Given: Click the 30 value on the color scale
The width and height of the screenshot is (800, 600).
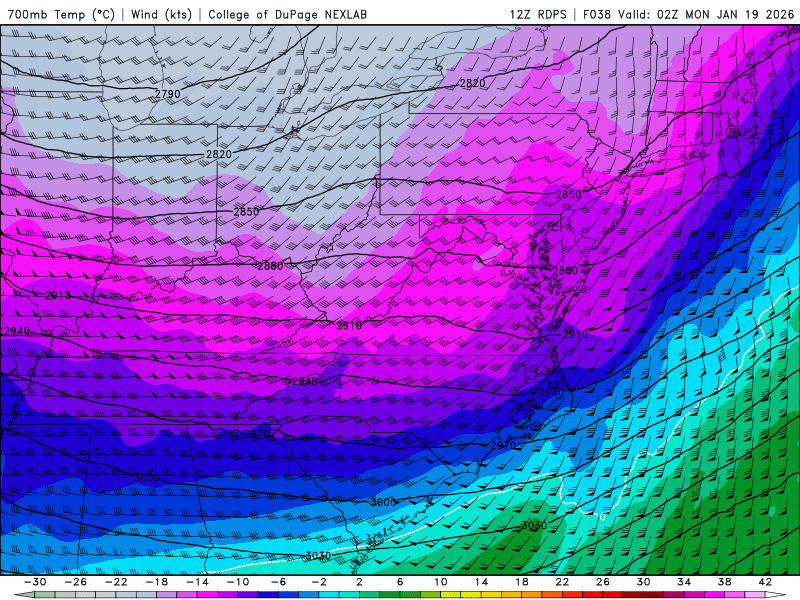Looking at the screenshot, I should 643,582.
